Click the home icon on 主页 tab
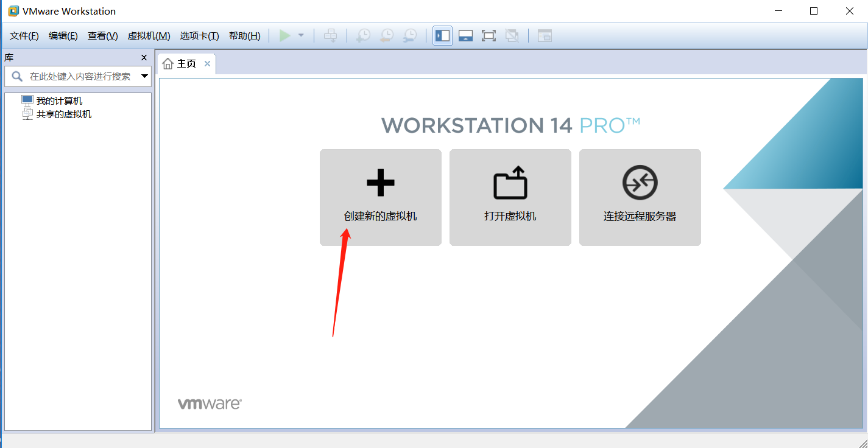Viewport: 868px width, 448px height. [x=168, y=64]
